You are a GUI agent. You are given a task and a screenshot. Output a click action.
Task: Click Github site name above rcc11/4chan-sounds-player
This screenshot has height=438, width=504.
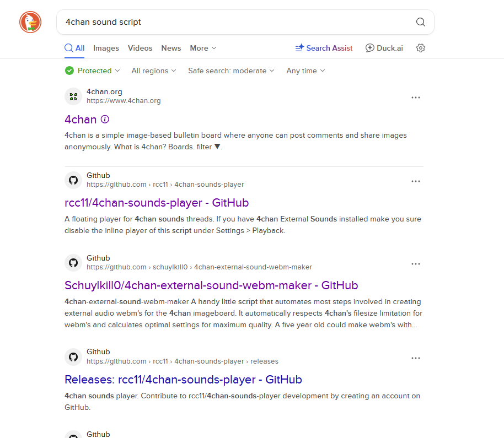pos(98,176)
